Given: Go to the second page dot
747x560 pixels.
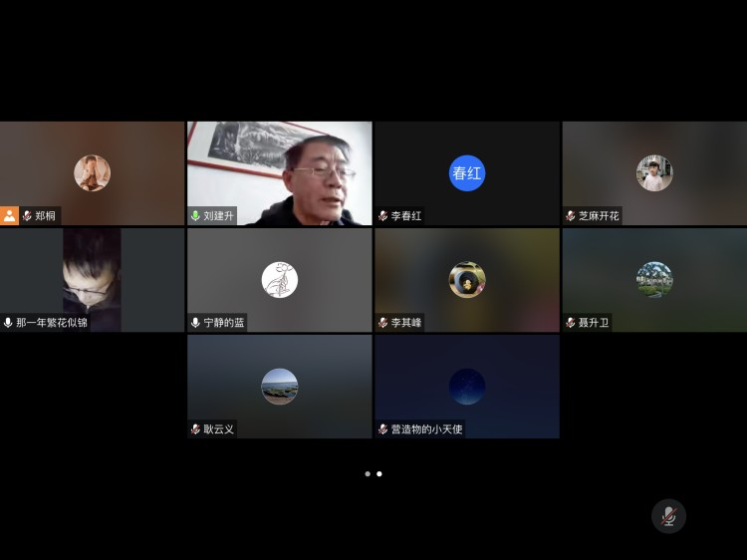Looking at the screenshot, I should tap(379, 473).
